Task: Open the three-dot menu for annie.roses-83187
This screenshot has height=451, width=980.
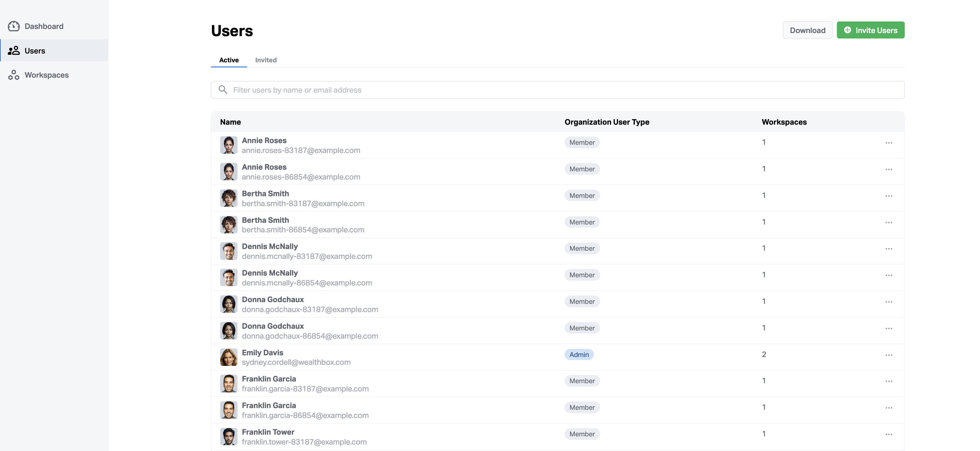Action: (x=889, y=143)
